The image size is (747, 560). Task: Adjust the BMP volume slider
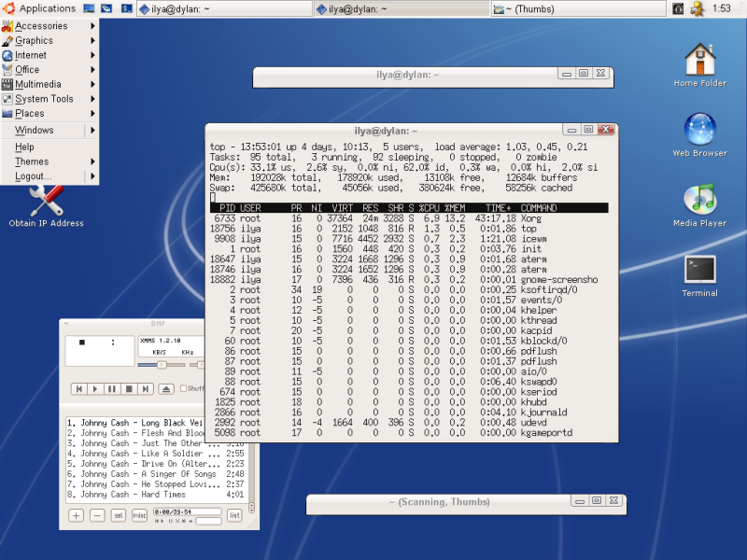162,365
